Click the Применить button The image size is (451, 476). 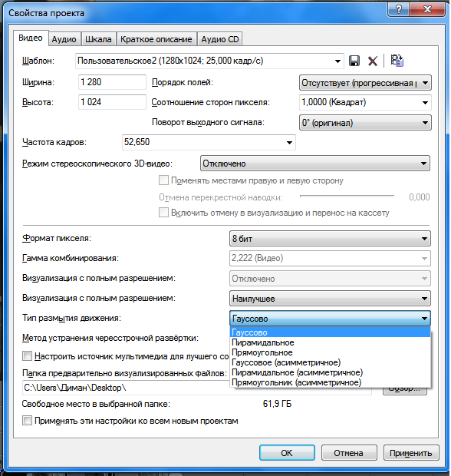click(411, 453)
